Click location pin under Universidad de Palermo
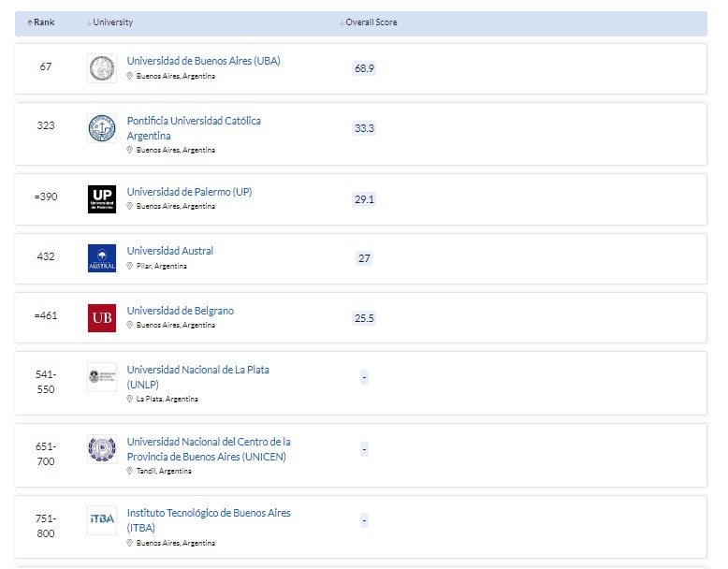The height and width of the screenshot is (569, 728). coord(129,206)
